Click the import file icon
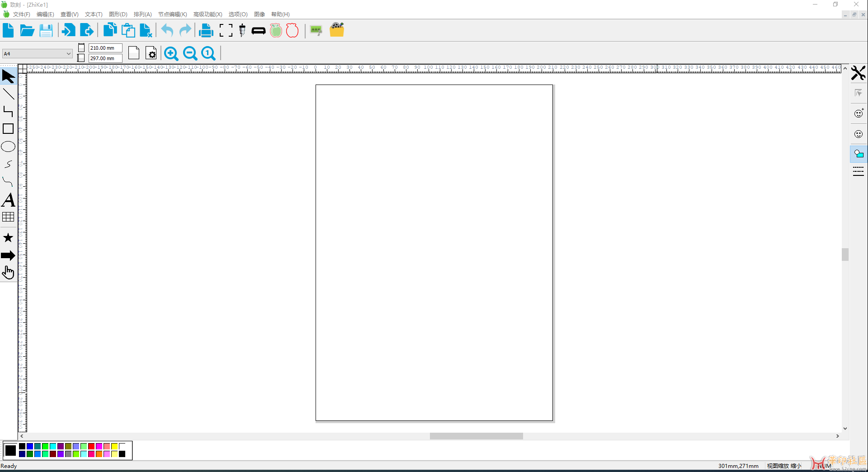Viewport: 868px width, 472px height. coord(68,30)
